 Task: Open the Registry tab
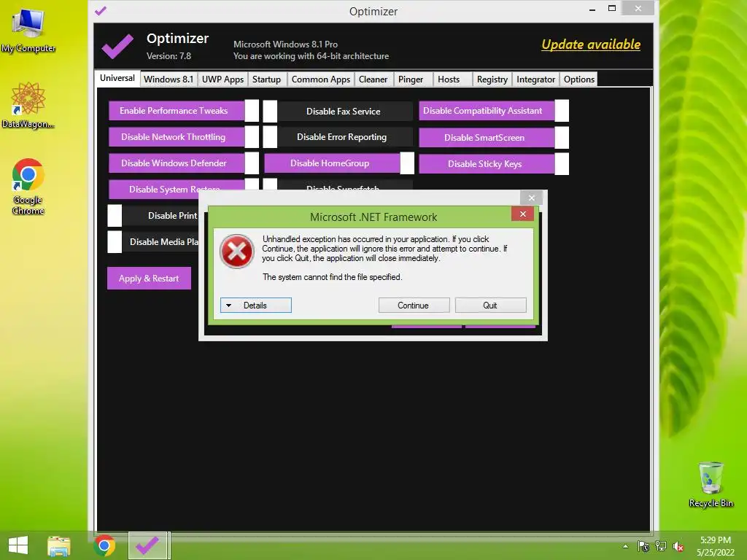(x=492, y=79)
